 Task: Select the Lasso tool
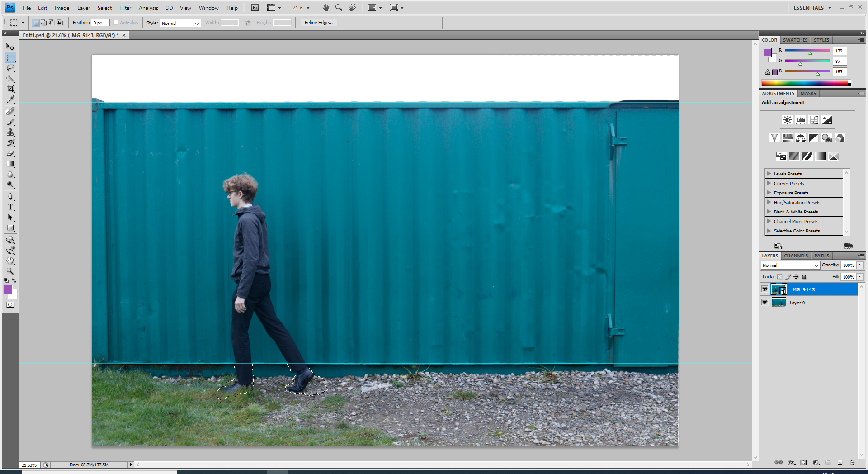coord(10,68)
